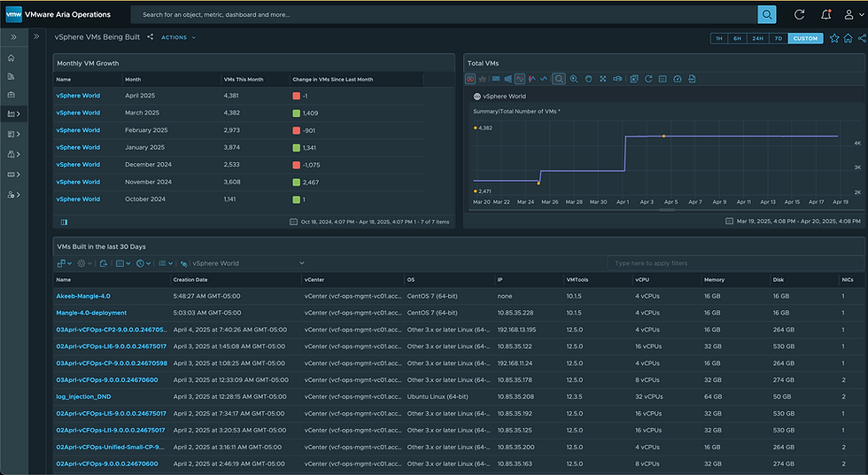The width and height of the screenshot is (868, 475).
Task: Click the search magnifier button in top bar
Action: [x=767, y=14]
